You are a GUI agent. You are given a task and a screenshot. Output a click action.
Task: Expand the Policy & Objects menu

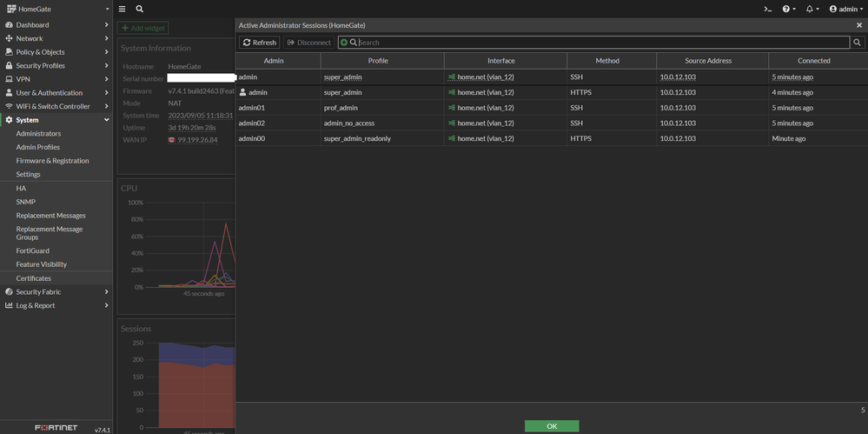(56, 52)
